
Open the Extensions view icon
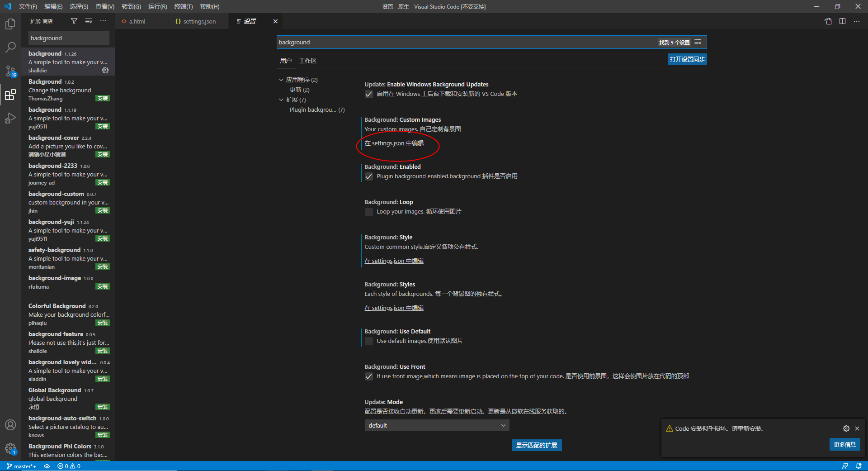pyautogui.click(x=10, y=95)
